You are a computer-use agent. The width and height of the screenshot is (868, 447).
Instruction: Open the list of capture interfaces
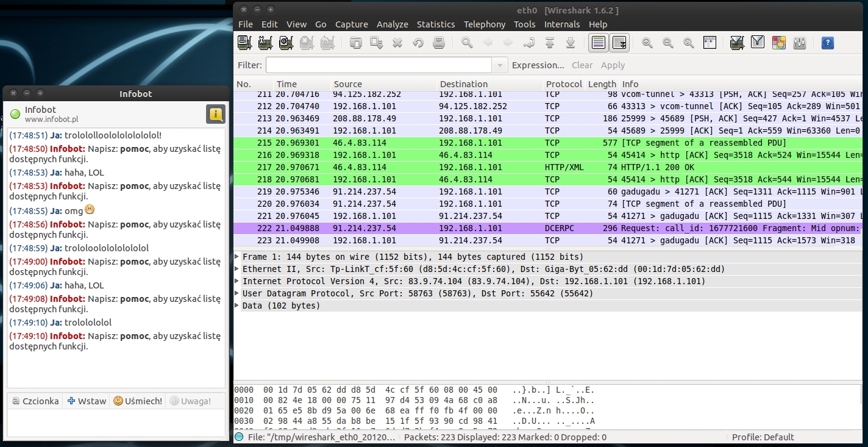click(244, 43)
